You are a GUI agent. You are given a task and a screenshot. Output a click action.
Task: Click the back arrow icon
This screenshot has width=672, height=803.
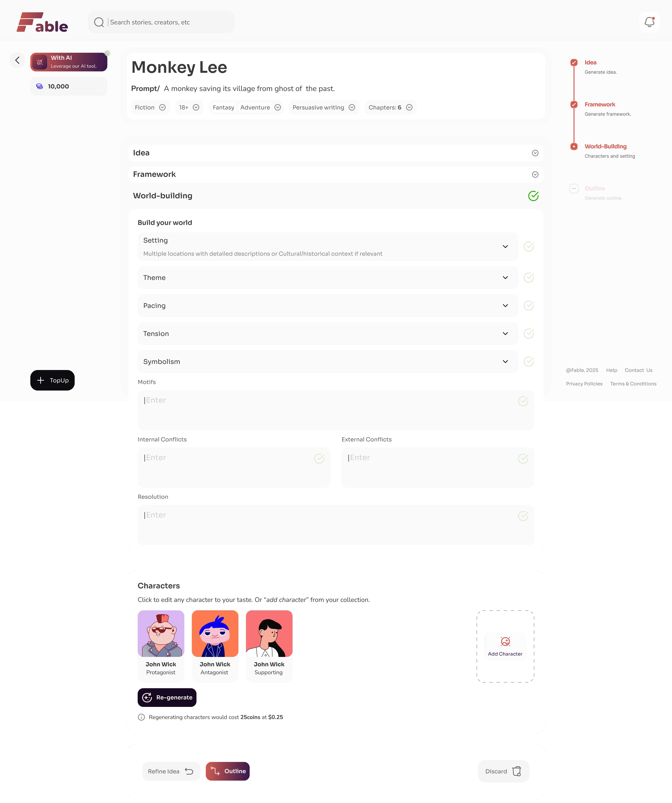point(17,60)
